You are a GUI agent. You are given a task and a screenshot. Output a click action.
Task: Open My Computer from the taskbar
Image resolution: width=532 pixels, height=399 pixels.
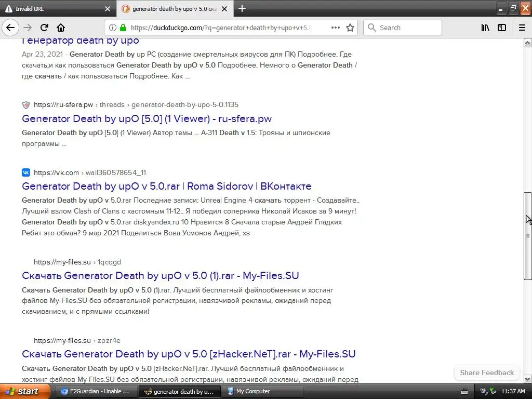click(x=262, y=392)
